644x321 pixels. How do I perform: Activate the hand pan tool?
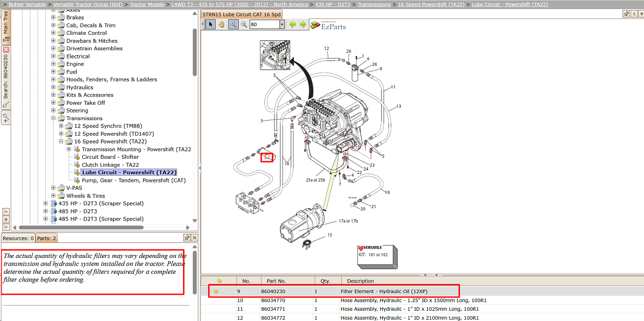pyautogui.click(x=222, y=24)
